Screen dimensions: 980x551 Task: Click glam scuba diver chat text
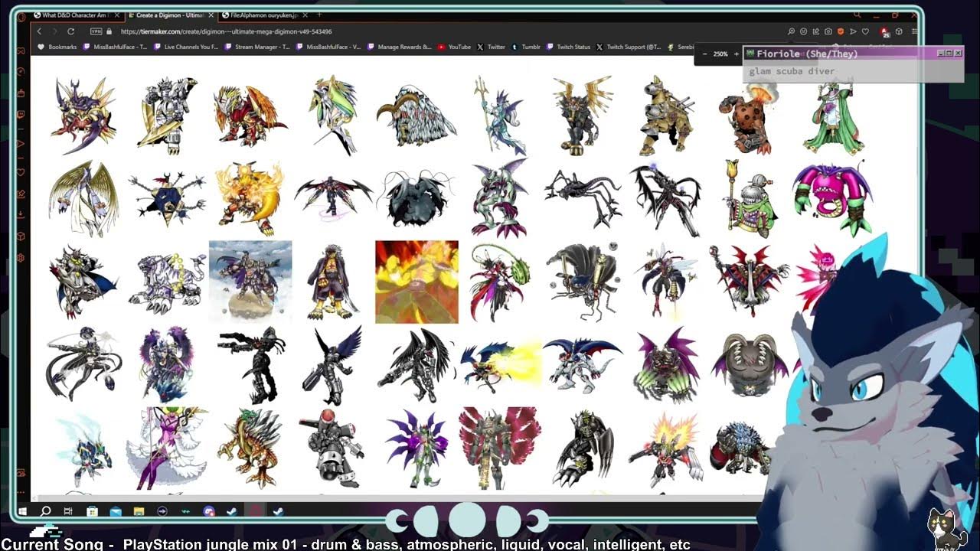pyautogui.click(x=792, y=71)
